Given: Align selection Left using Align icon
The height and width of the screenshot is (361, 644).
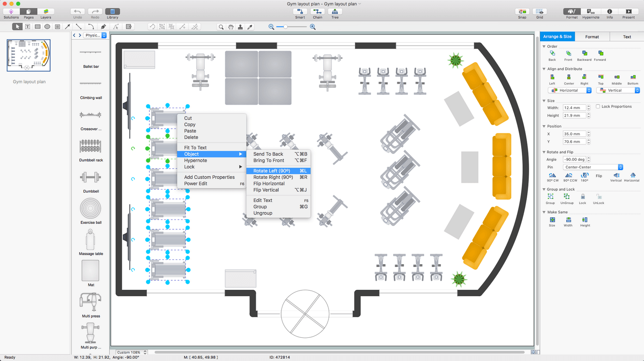Looking at the screenshot, I should tap(552, 77).
